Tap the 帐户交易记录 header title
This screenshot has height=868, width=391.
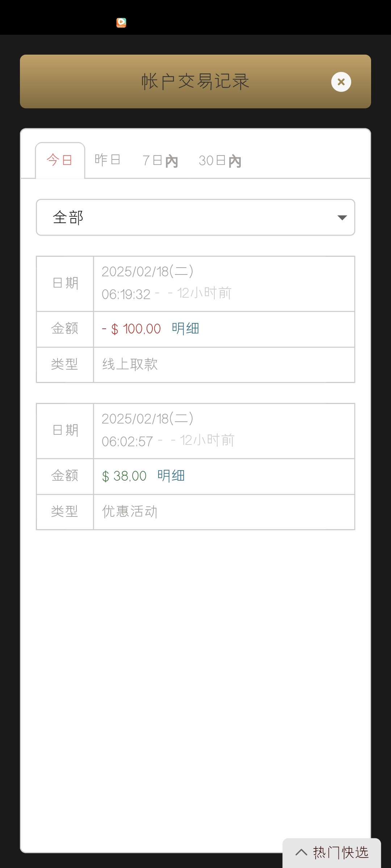[195, 81]
